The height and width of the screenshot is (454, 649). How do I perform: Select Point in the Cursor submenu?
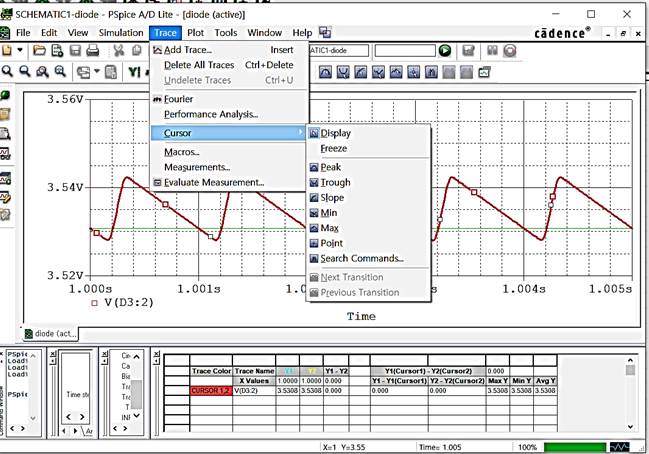pos(368,243)
